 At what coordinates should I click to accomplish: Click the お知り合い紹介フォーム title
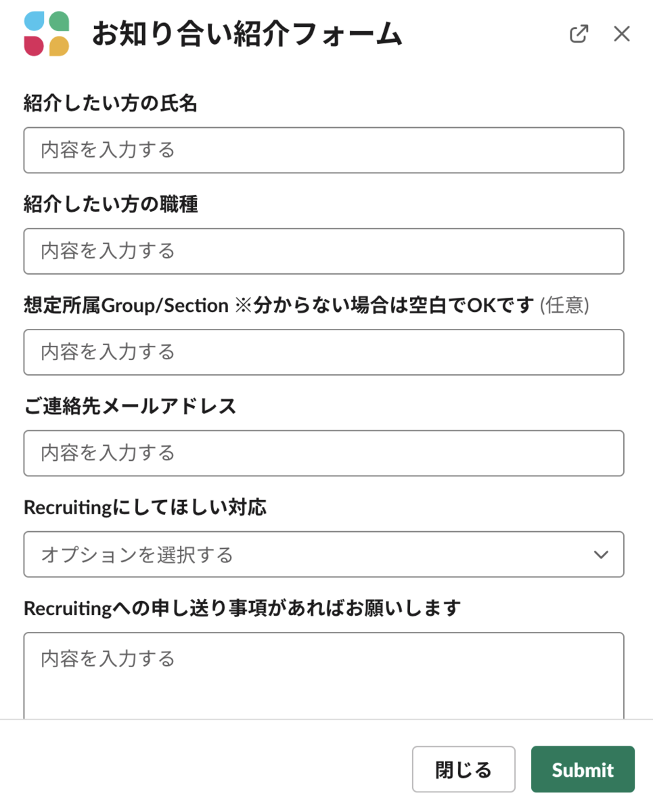click(247, 35)
